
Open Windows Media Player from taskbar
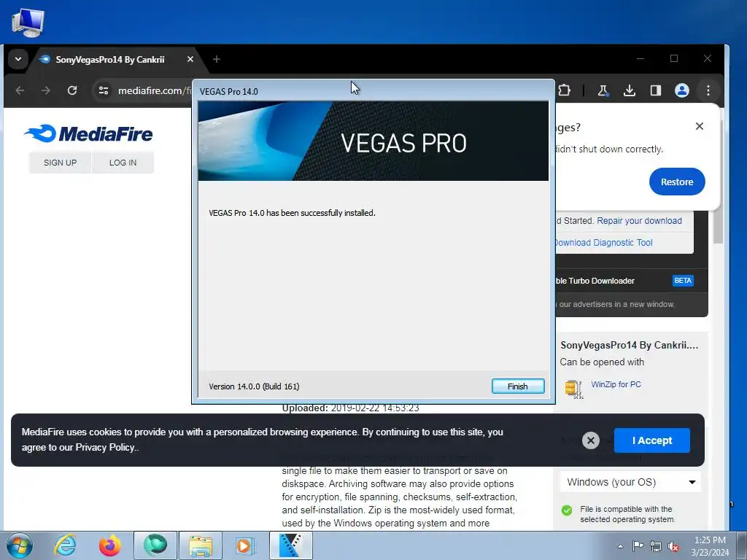246,545
